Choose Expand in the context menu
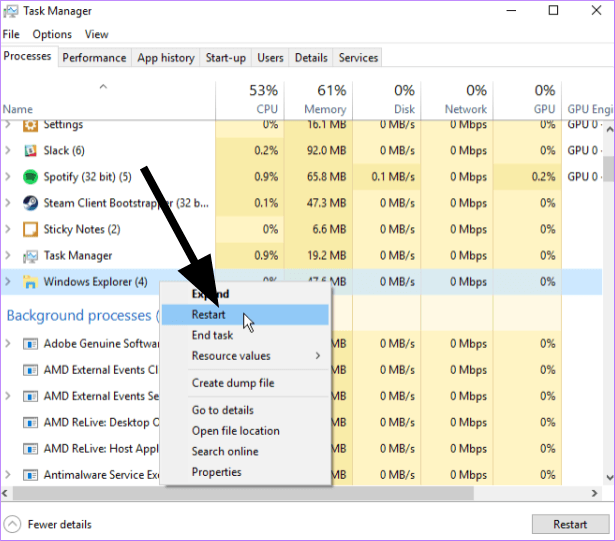This screenshot has height=541, width=615. pyautogui.click(x=245, y=294)
